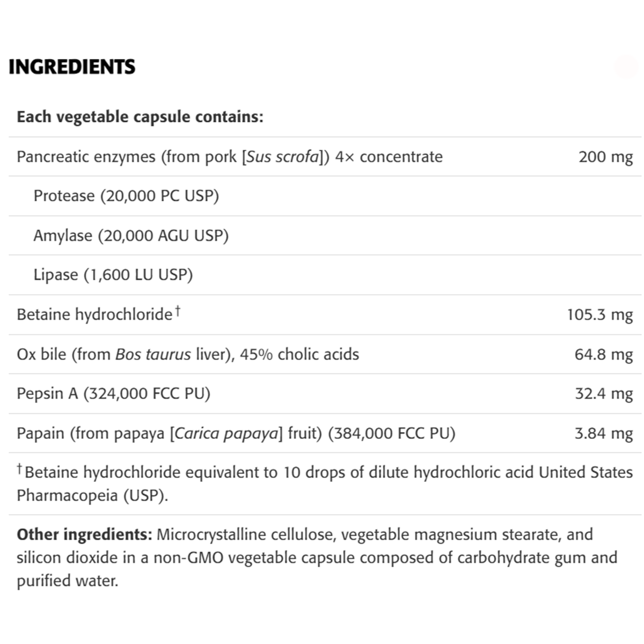This screenshot has height=644, width=644.
Task: Click the 64.8 mg amount value
Action: tap(603, 354)
